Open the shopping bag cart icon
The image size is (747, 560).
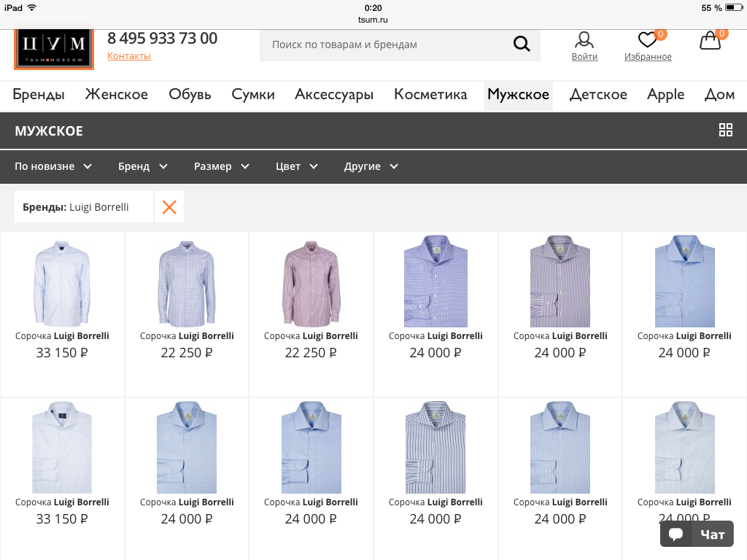[x=710, y=41]
